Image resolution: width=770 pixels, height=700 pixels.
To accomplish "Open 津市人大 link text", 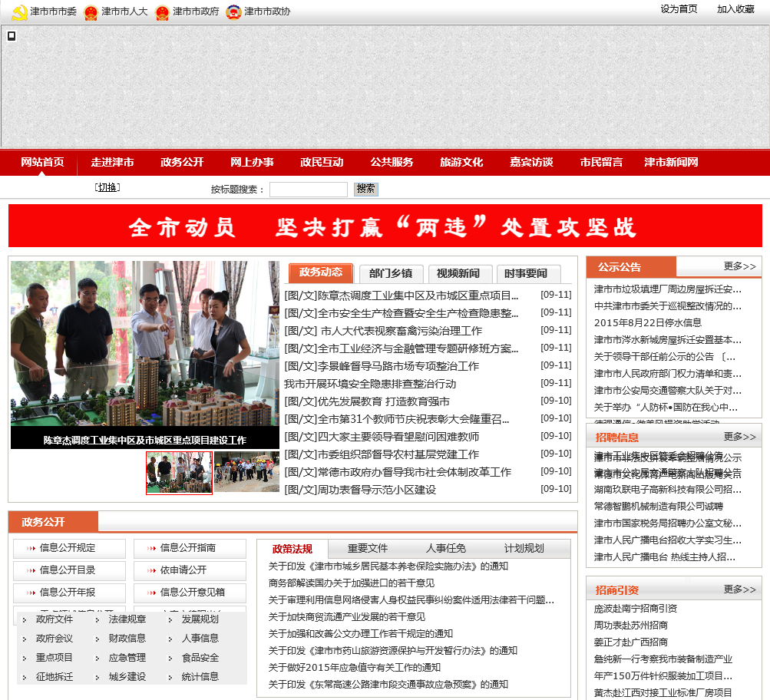I will [x=124, y=12].
